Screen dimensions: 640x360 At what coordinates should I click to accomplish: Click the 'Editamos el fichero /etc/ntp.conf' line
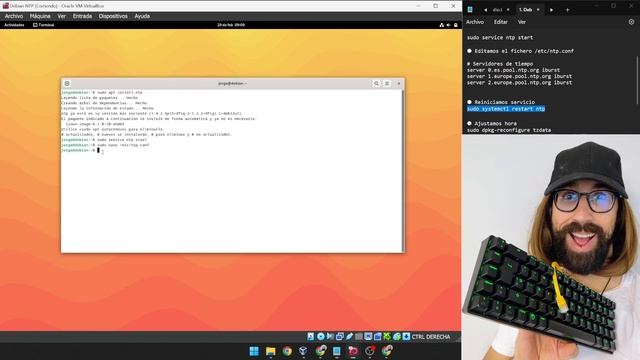520,51
